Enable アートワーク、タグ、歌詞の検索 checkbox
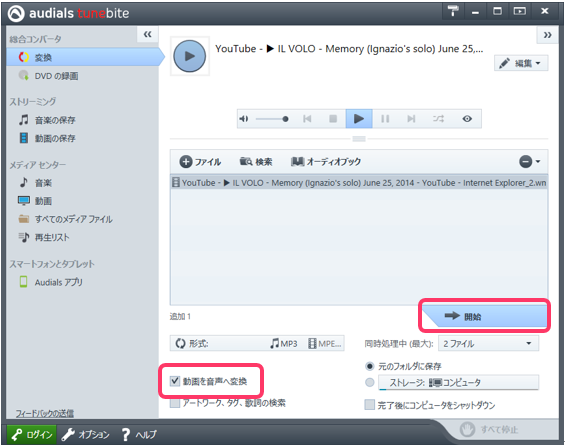Viewport: 565px width, 447px height. point(175,403)
